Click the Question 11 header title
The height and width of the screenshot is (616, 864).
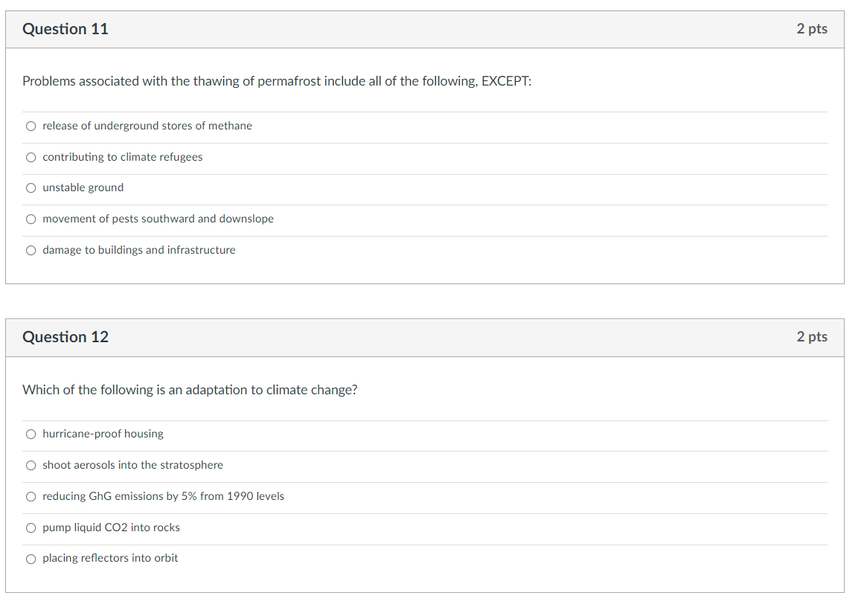pos(65,29)
